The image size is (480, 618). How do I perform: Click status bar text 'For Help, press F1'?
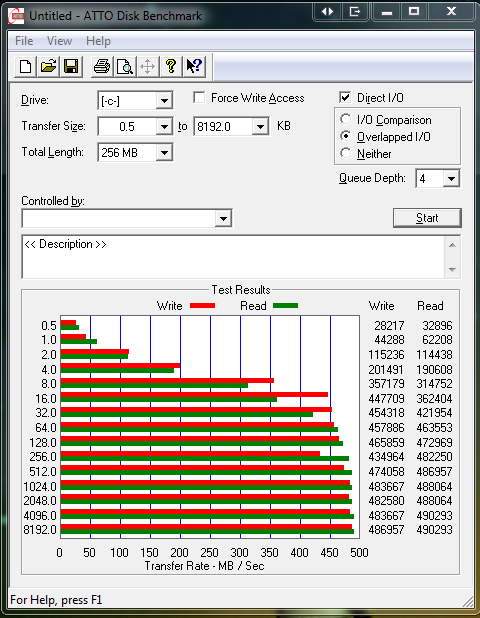tap(56, 600)
